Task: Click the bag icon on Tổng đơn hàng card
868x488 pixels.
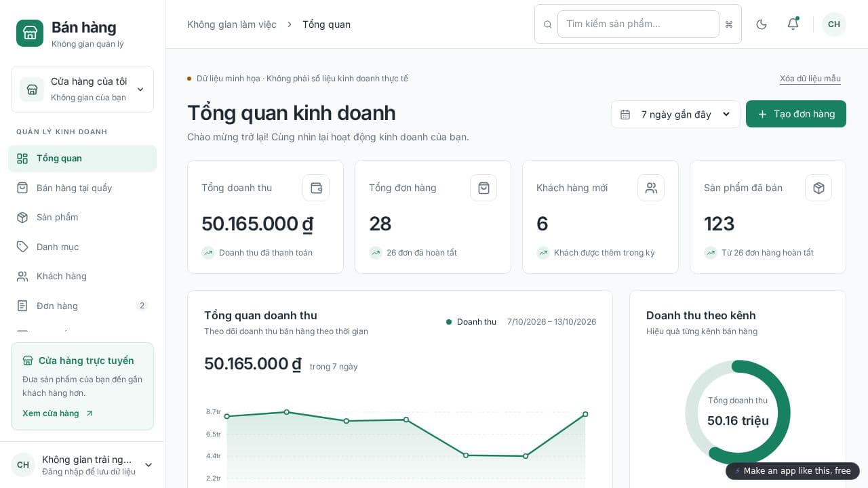Action: (484, 188)
